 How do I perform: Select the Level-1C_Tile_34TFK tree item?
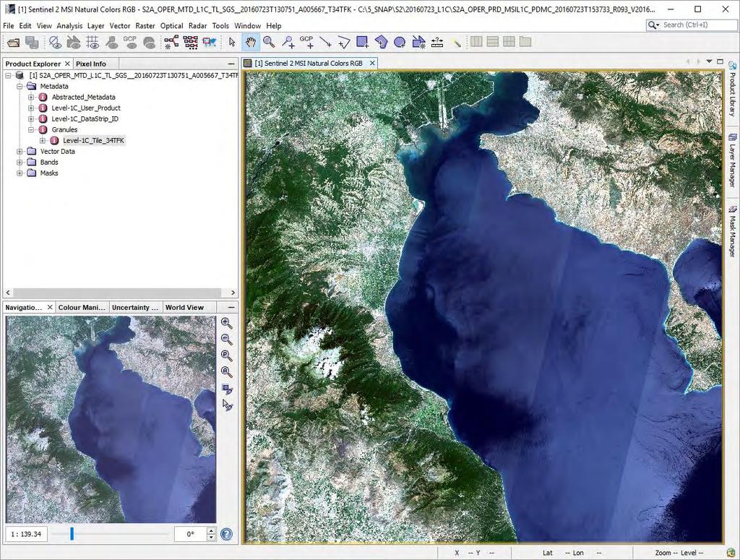[93, 141]
